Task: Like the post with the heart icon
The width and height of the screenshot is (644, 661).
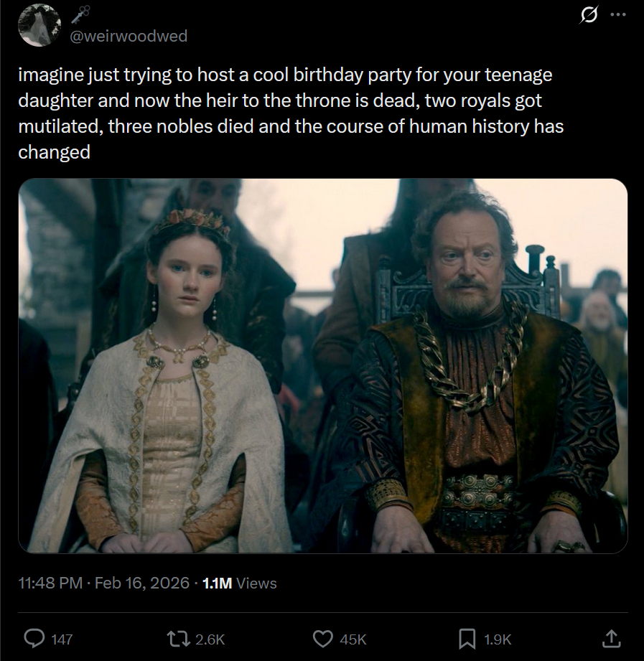Action: coord(325,638)
